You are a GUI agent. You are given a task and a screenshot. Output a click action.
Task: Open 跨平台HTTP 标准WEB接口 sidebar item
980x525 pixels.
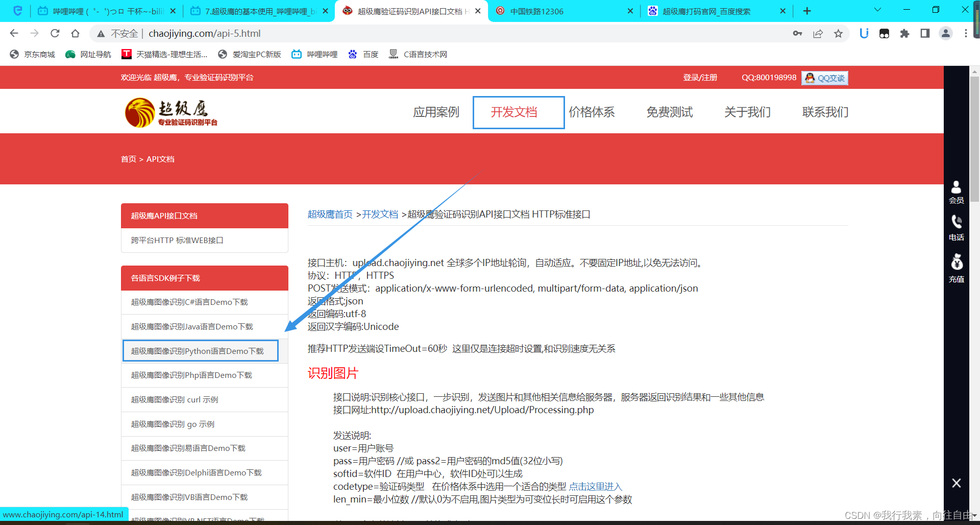tap(205, 241)
